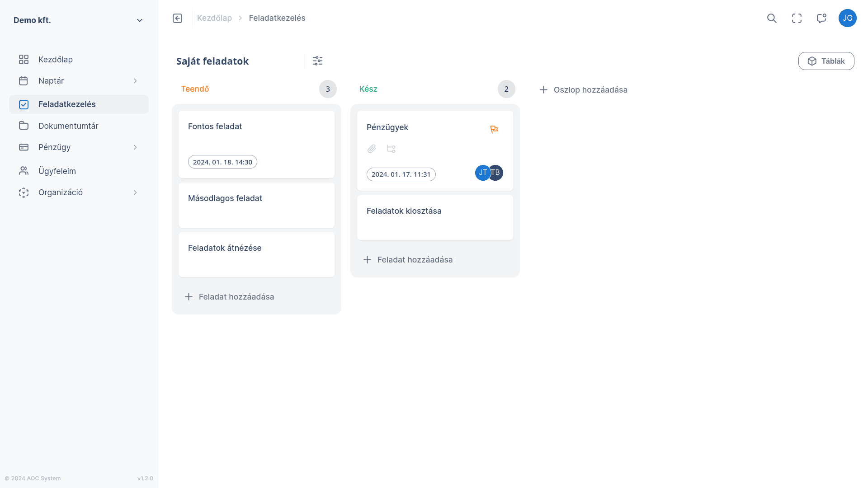Open Dokumentumtár from the sidebar
868x488 pixels.
[68, 126]
